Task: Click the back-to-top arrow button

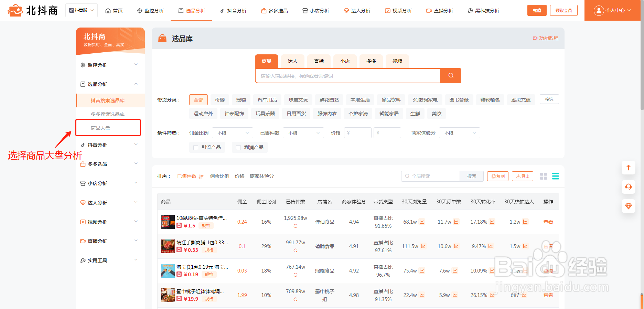Action: pyautogui.click(x=629, y=168)
